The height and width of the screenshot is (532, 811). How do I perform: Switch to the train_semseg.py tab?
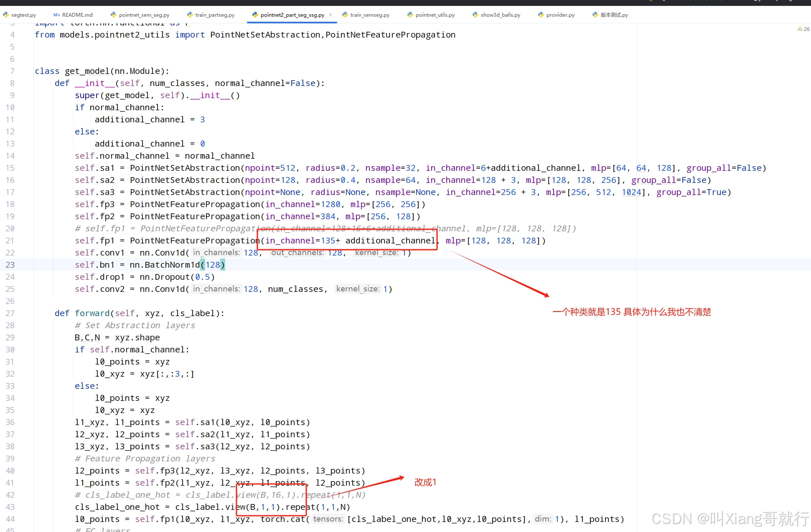[x=369, y=15]
